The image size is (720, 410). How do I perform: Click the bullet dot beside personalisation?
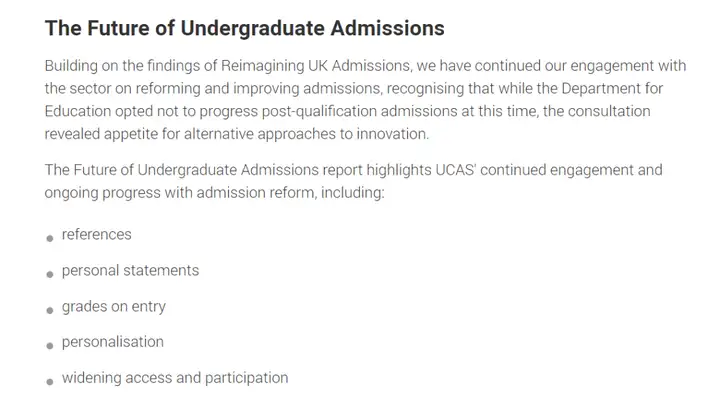tap(50, 346)
